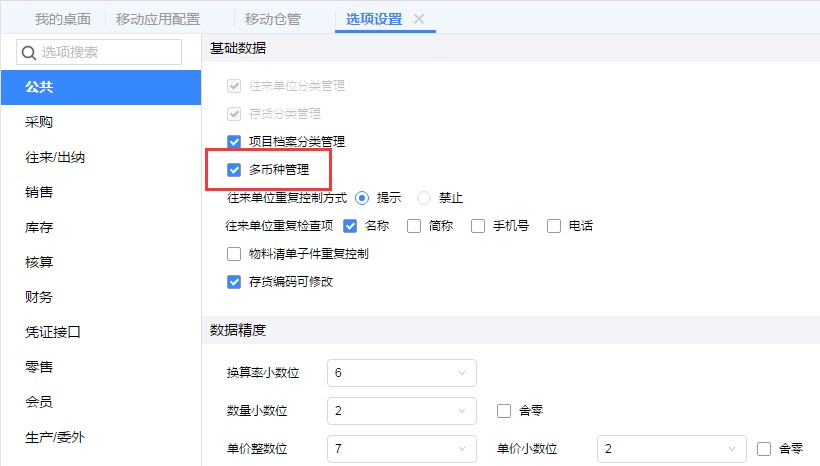Open the 数量小数位 dropdown
The image size is (820, 466).
(x=402, y=411)
